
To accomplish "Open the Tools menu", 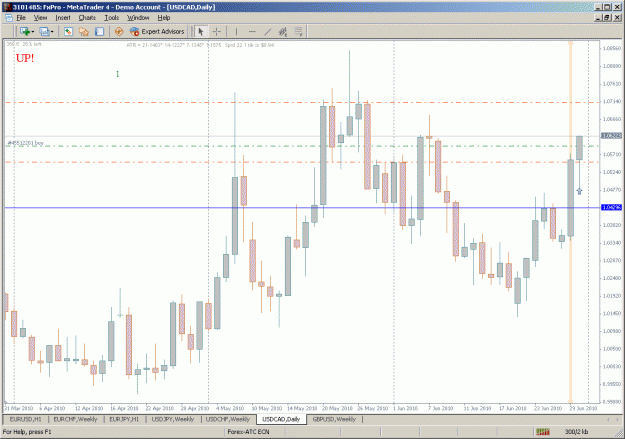I will coord(112,18).
